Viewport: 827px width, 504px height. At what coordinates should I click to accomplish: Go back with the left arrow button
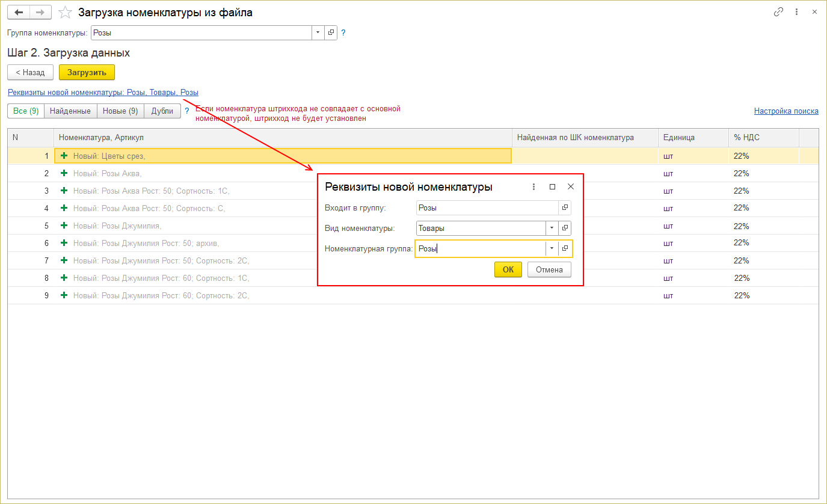coord(18,12)
